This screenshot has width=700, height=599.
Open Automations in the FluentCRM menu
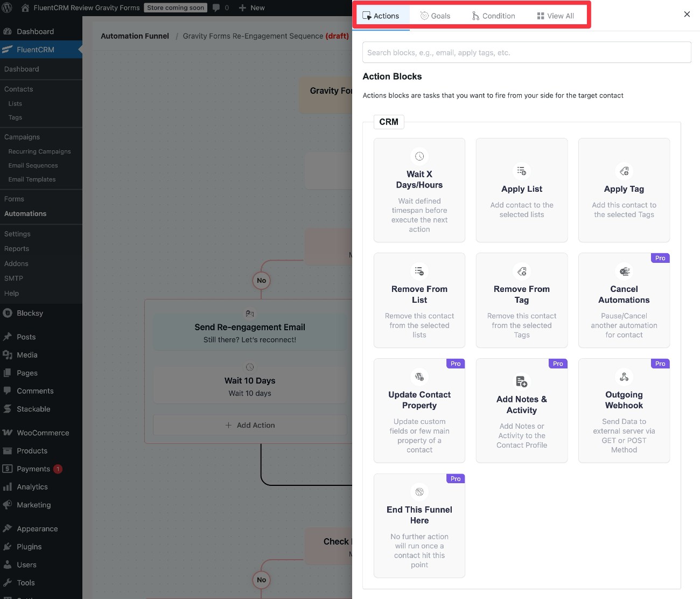pos(25,214)
